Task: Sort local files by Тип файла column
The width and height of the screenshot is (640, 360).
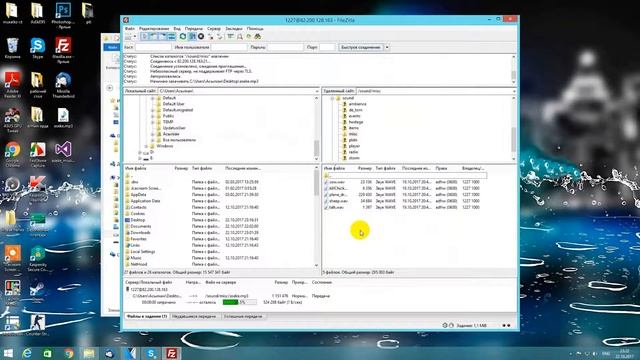Action: [x=202, y=168]
